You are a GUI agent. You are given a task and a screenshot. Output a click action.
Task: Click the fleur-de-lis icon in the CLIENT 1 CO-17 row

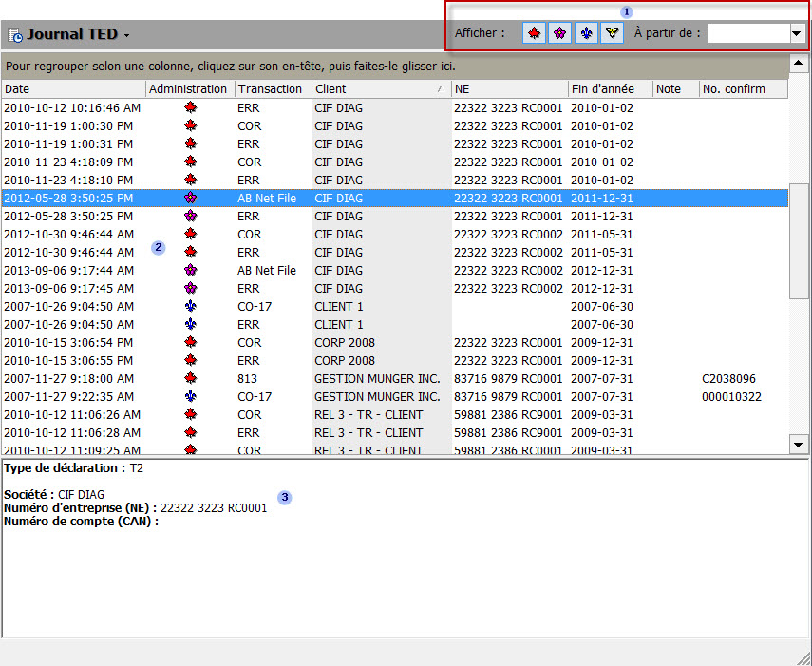coord(190,307)
